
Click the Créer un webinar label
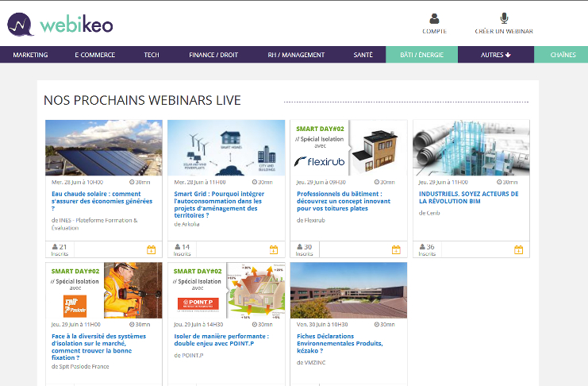[504, 32]
